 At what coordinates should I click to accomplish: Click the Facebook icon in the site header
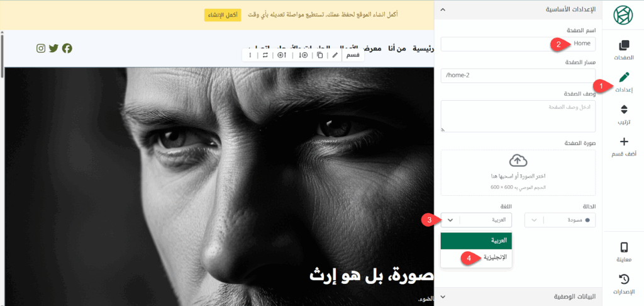click(x=67, y=48)
